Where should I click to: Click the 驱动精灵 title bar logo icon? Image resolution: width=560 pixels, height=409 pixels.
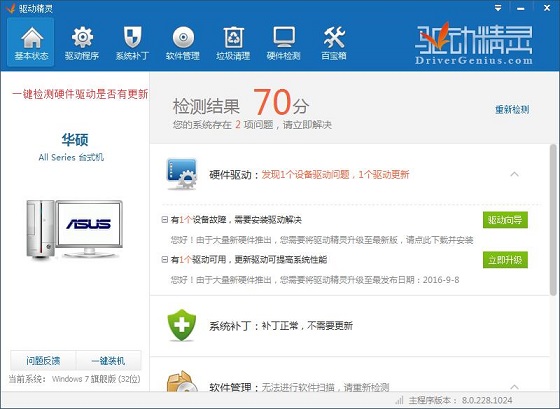11,8
